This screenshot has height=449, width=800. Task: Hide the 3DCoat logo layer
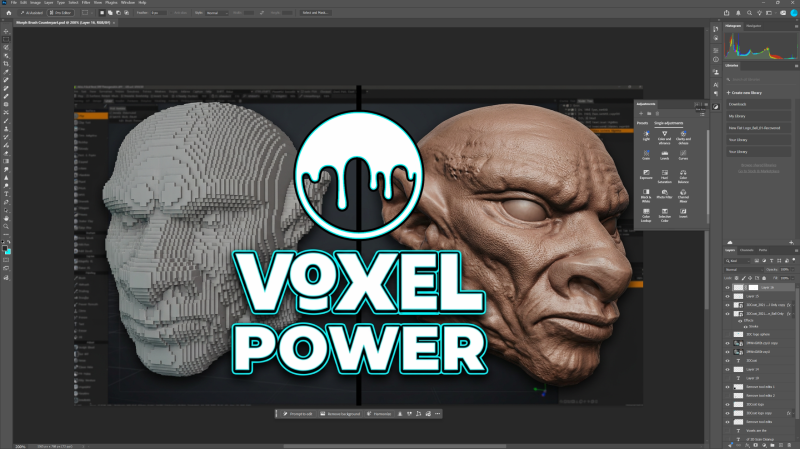coord(728,405)
